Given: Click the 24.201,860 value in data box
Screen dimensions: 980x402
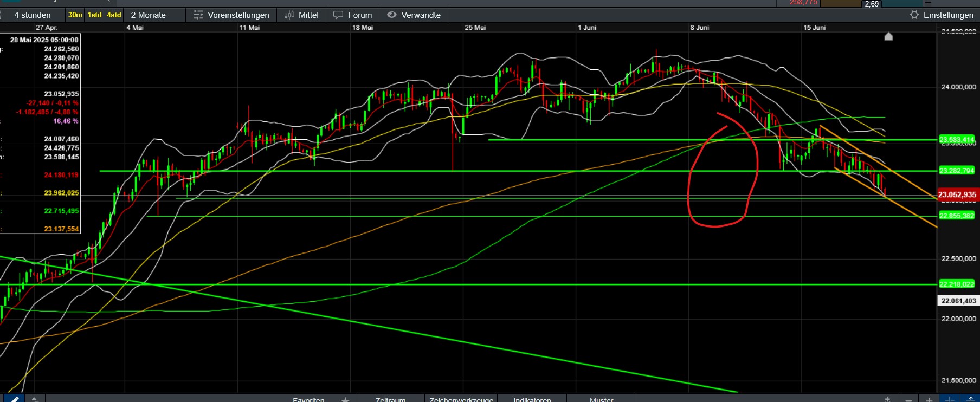Looking at the screenshot, I should [61, 67].
